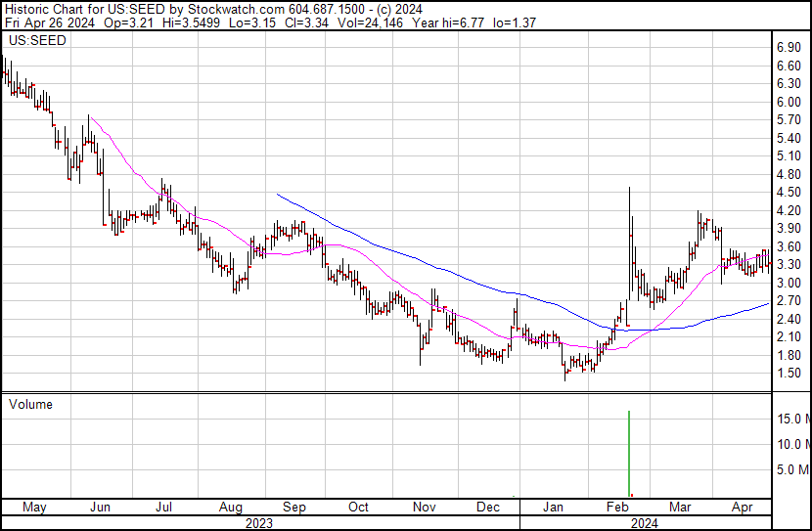Click the 5.0 M volume axis label
The width and height of the screenshot is (812, 531).
click(790, 469)
